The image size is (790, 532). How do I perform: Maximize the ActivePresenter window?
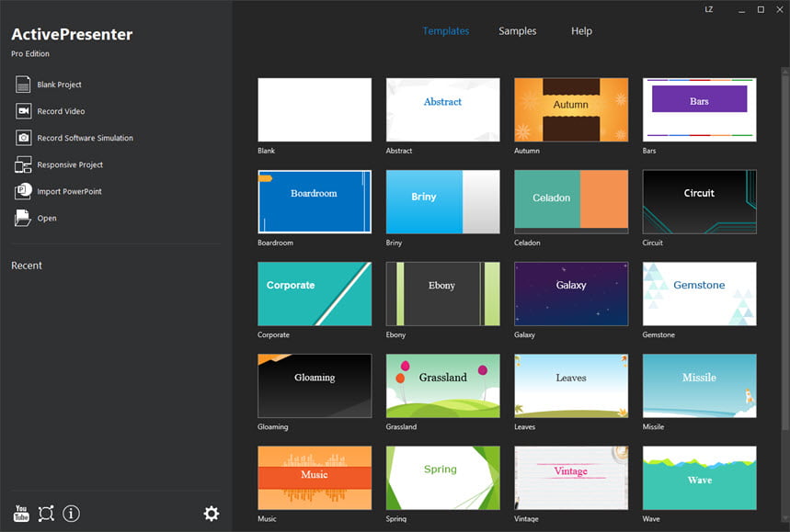761,9
